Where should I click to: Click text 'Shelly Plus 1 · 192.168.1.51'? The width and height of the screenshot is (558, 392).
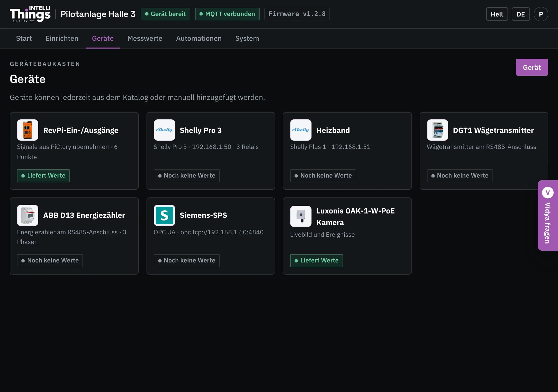(x=330, y=147)
